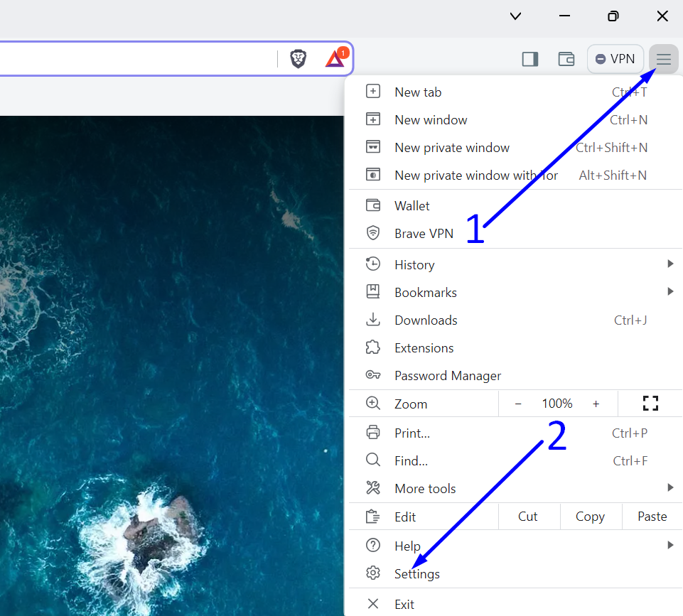
Task: Click the Copy button in the Edit row
Action: tap(591, 517)
